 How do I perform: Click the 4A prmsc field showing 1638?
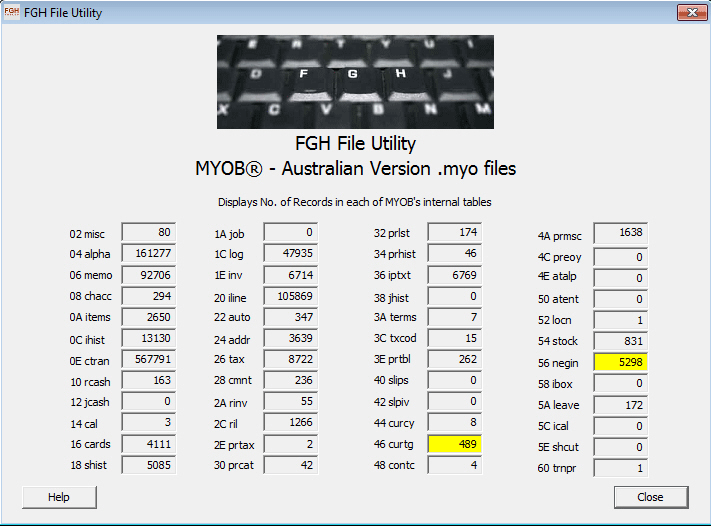point(620,233)
